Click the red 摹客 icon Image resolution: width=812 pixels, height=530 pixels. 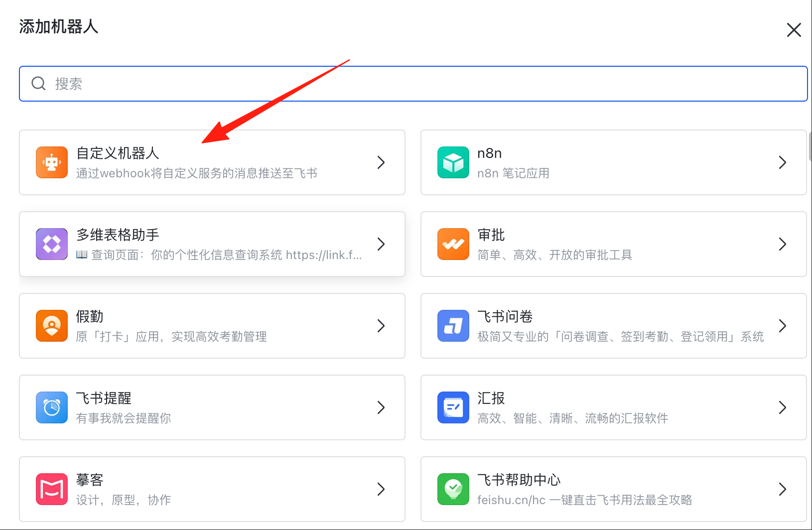coord(52,489)
